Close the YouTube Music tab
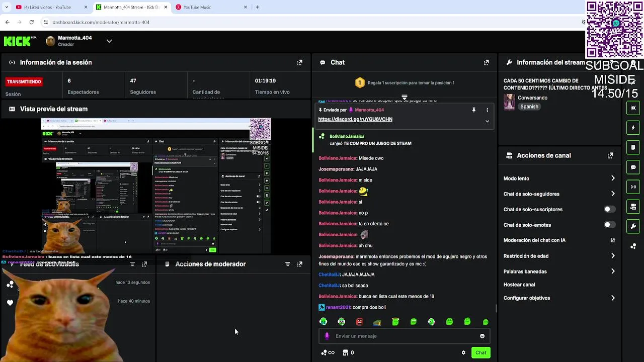The width and height of the screenshot is (644, 362). pos(246,7)
